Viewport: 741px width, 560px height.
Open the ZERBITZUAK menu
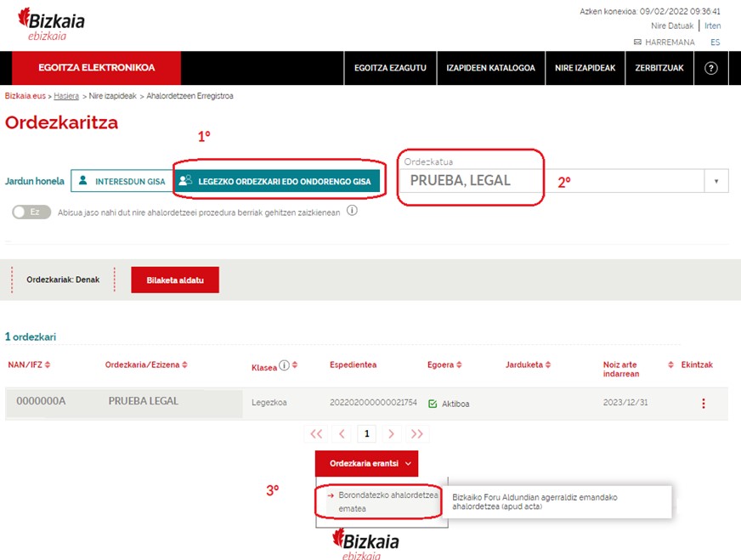point(659,68)
